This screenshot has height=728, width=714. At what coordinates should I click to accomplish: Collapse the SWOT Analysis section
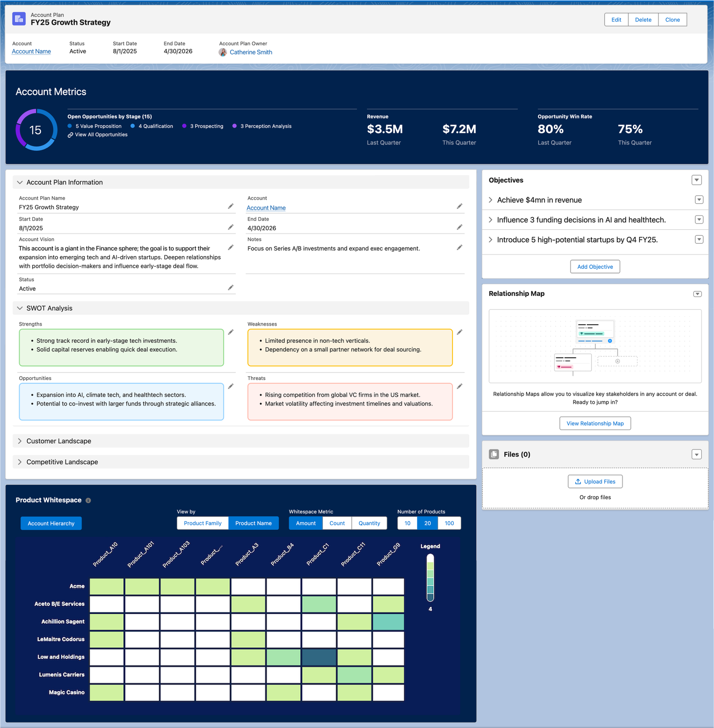coord(20,308)
